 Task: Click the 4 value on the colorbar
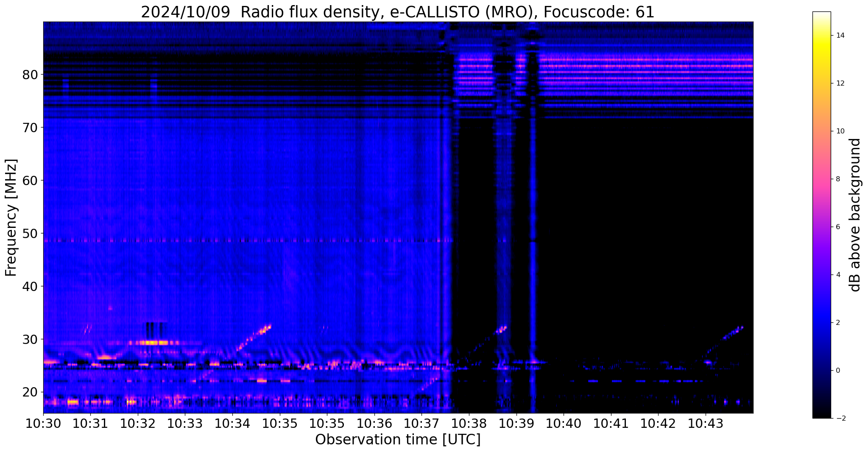point(837,275)
